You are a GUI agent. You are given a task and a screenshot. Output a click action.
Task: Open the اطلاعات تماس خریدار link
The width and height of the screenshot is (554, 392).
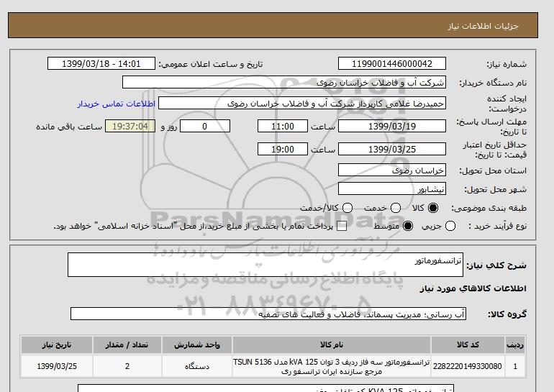(117, 104)
